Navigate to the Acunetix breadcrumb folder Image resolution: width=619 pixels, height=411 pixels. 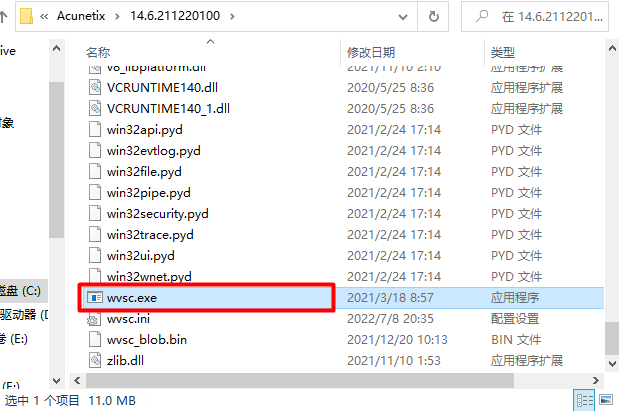(81, 16)
